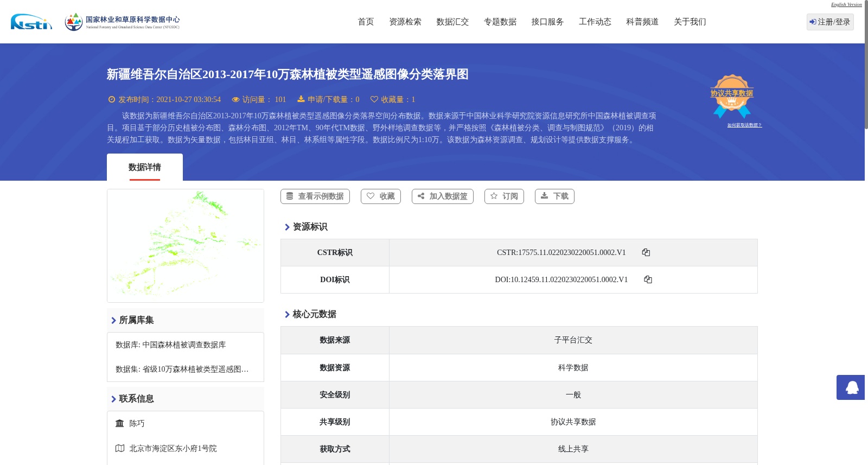This screenshot has height=465, width=868.
Task: Click the 线上共享 cell
Action: (x=573, y=449)
